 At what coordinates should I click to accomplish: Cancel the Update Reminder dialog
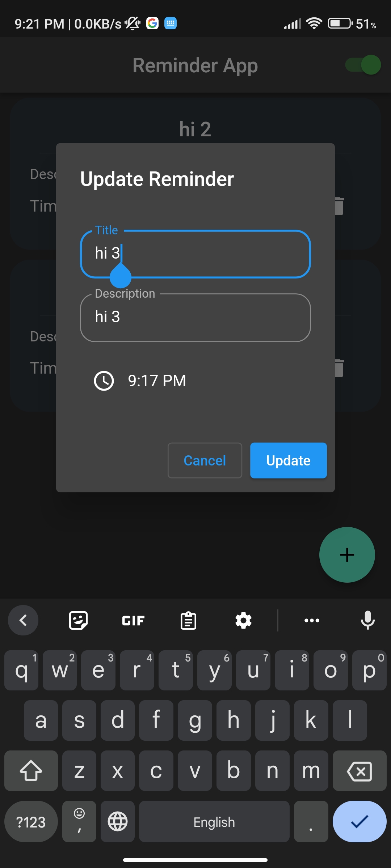[x=205, y=460]
